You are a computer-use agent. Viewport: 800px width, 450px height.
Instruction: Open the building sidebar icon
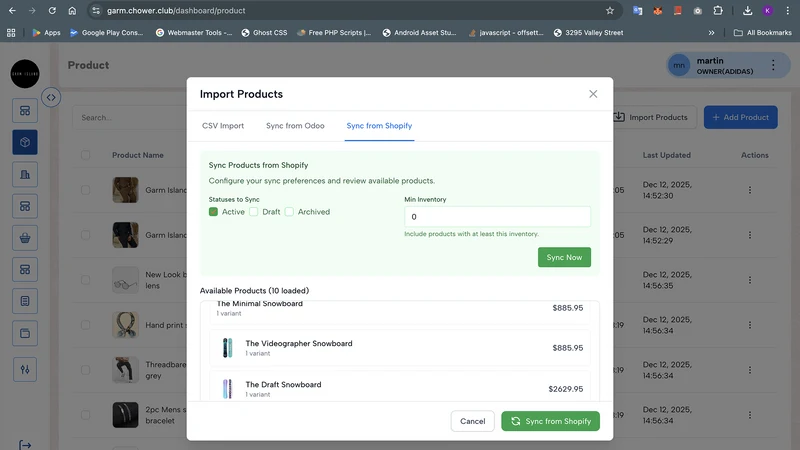coord(25,174)
